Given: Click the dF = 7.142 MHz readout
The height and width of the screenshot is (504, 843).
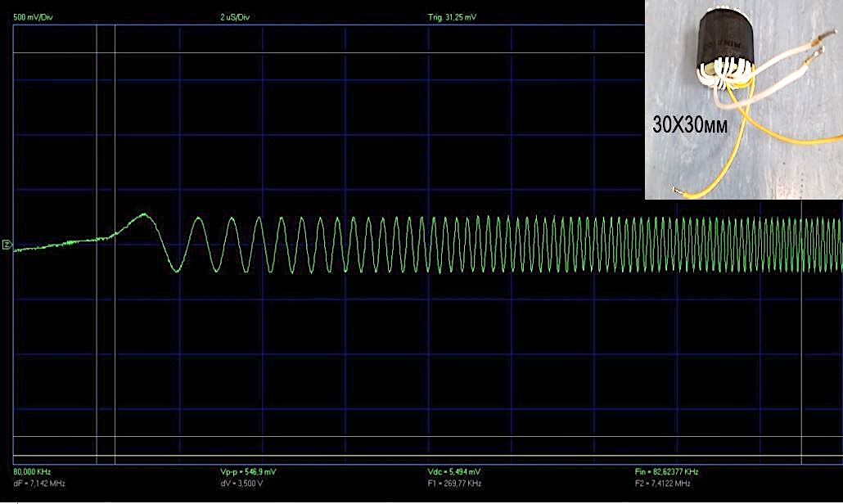Looking at the screenshot, I should [x=34, y=484].
